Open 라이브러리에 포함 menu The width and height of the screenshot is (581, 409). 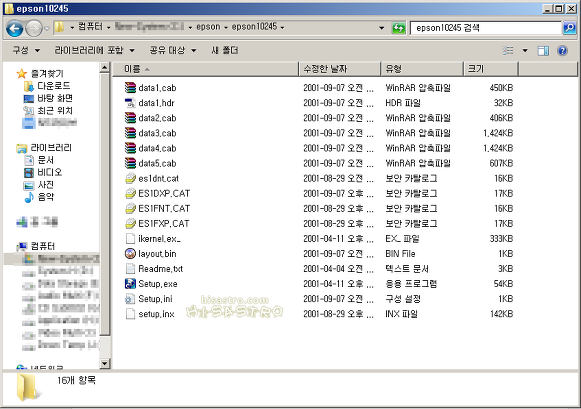click(x=94, y=50)
